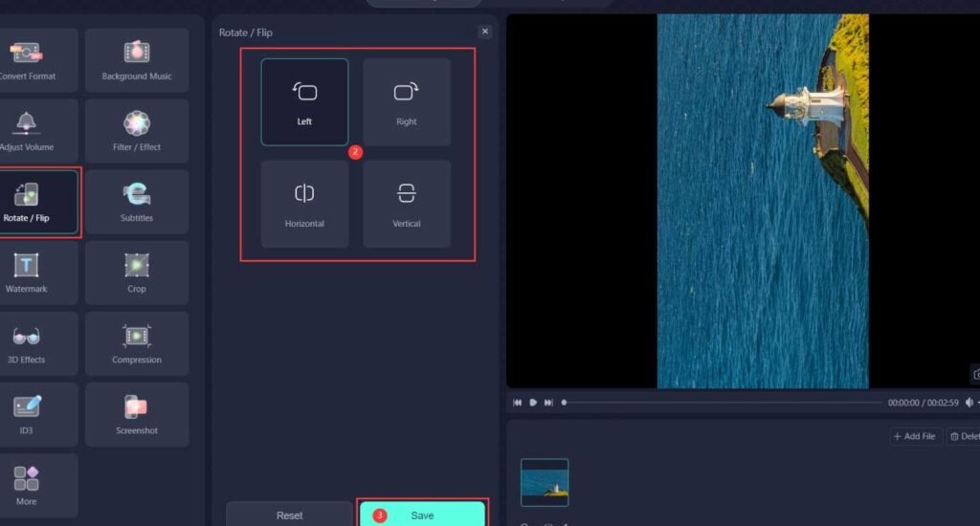Open the Background Music tool
Image resolution: width=980 pixels, height=526 pixels.
[137, 60]
